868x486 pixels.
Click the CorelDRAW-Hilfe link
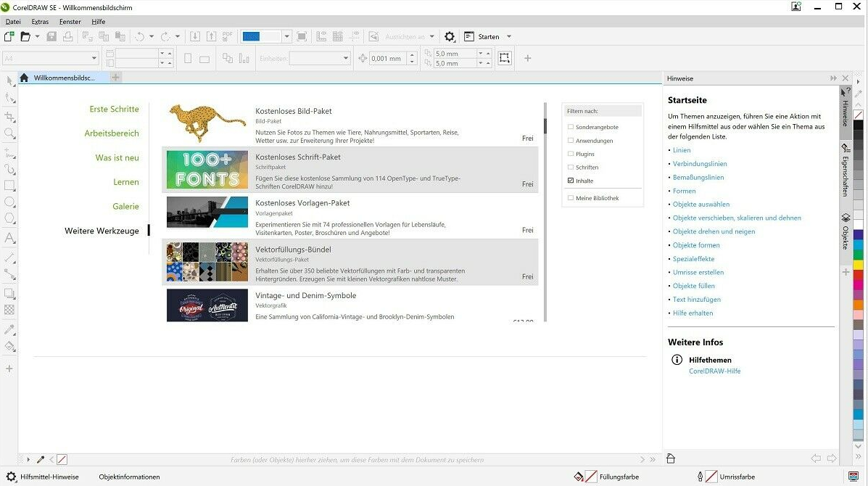tap(714, 371)
